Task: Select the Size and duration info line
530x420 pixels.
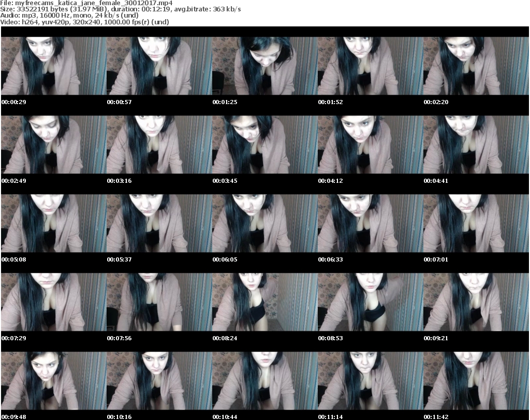Action: click(120, 9)
